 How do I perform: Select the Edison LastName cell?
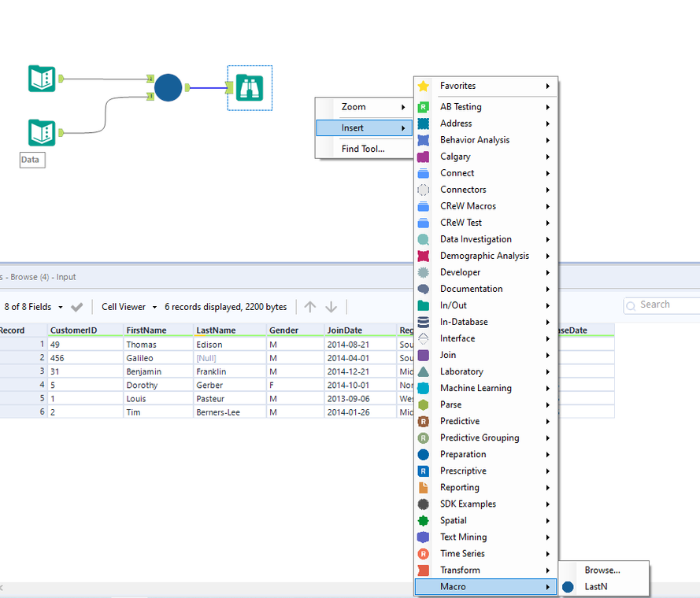tap(209, 345)
